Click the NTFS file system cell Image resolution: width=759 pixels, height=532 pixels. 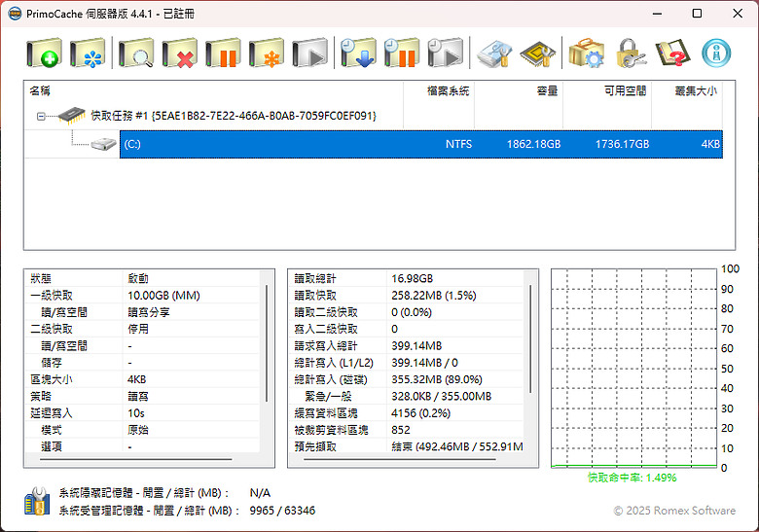pos(459,144)
